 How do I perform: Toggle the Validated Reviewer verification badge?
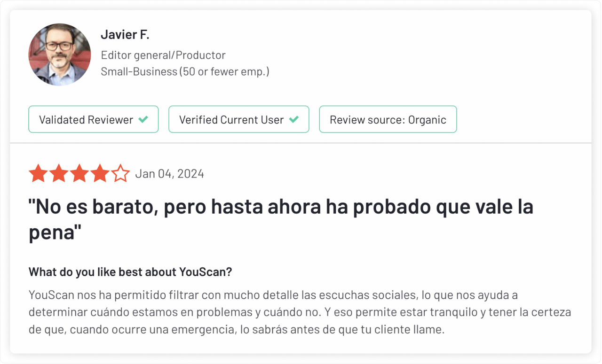tap(93, 119)
